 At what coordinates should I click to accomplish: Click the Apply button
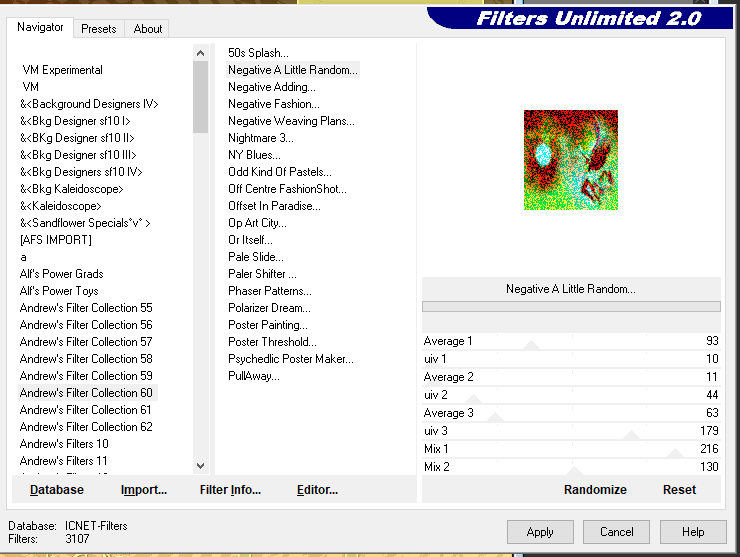point(540,531)
